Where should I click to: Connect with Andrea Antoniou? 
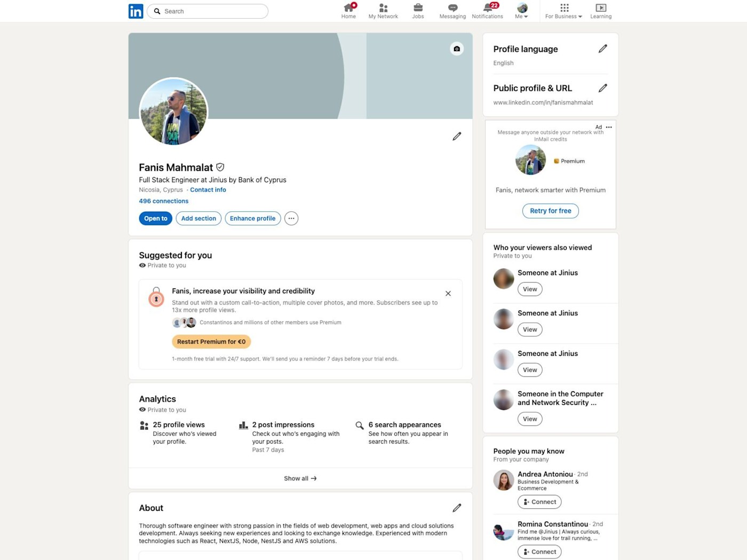point(539,502)
